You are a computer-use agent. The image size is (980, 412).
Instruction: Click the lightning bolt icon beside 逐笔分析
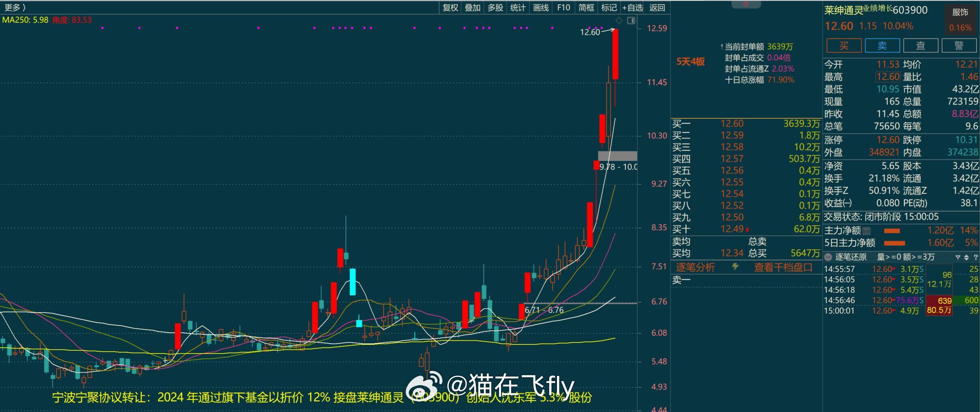[x=735, y=267]
